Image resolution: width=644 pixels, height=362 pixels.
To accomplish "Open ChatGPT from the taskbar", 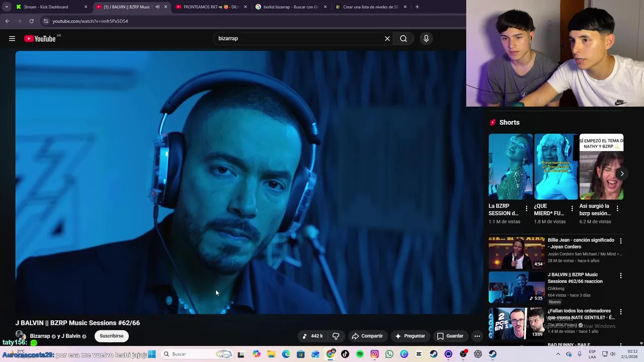I will (x=478, y=354).
